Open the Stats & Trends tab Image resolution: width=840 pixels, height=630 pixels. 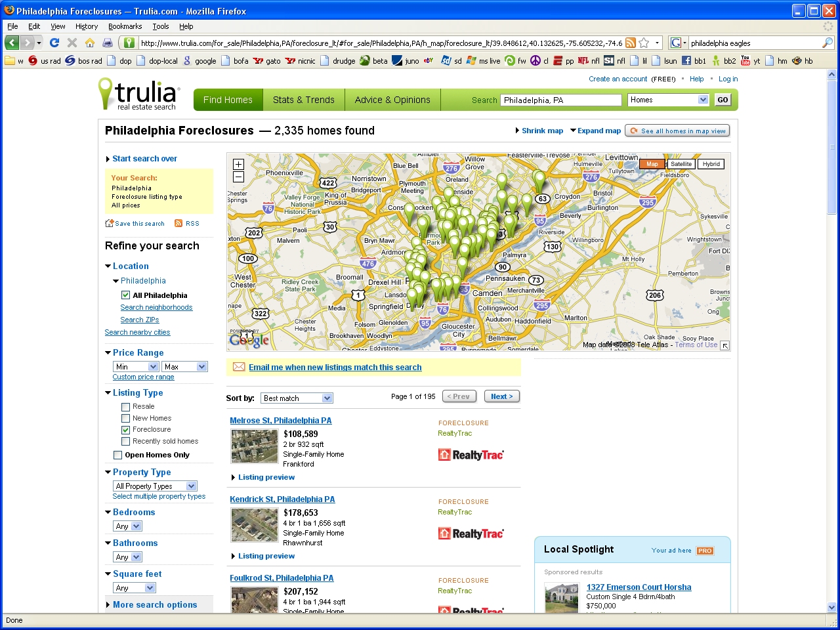click(304, 100)
